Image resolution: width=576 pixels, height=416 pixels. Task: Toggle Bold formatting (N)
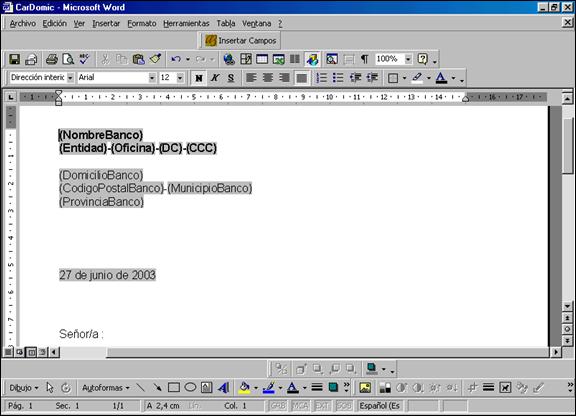[199, 78]
